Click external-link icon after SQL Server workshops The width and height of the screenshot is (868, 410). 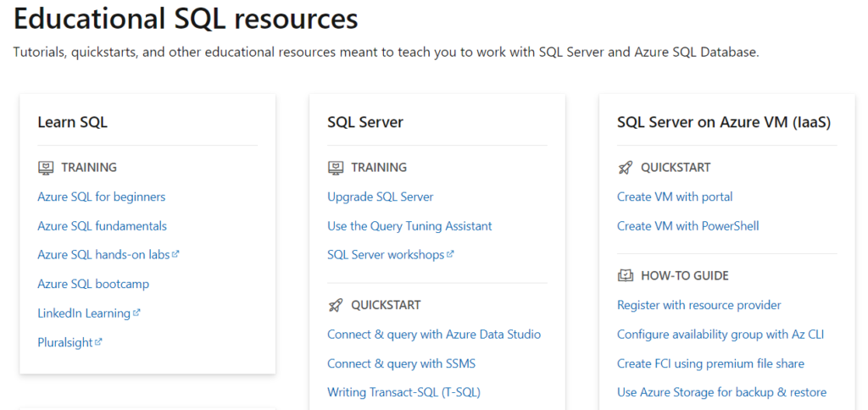pos(450,254)
